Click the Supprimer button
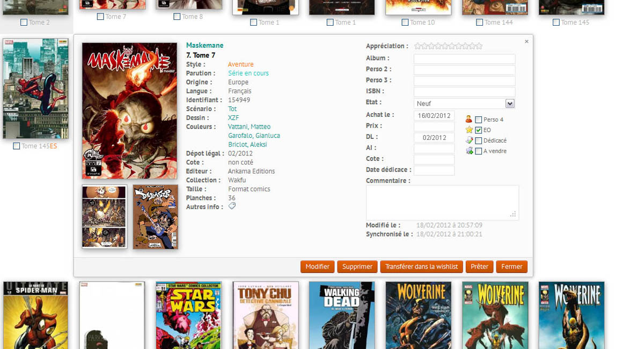Screen dimensions: 644x349 click(x=357, y=266)
